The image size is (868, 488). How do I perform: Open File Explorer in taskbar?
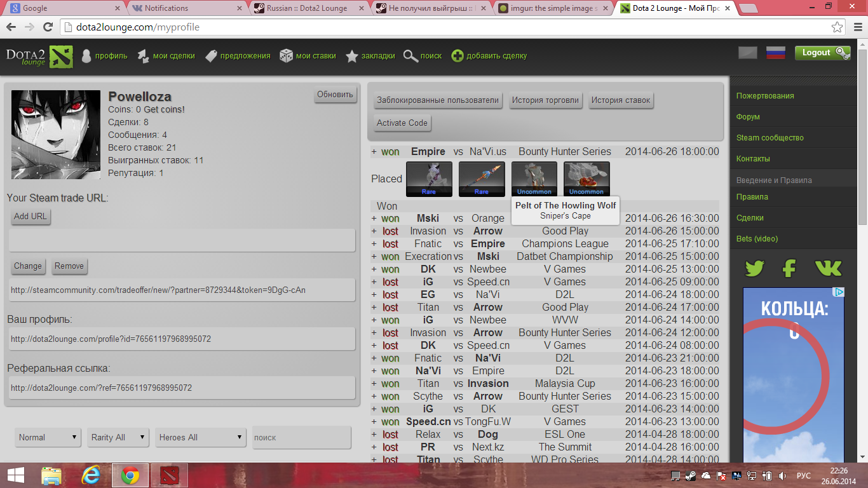(51, 475)
